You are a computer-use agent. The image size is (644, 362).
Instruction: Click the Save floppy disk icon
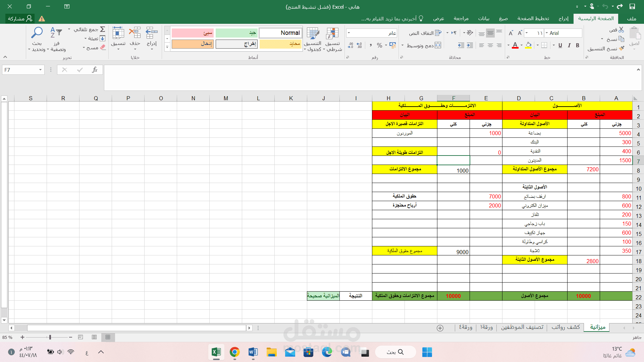[x=632, y=6]
